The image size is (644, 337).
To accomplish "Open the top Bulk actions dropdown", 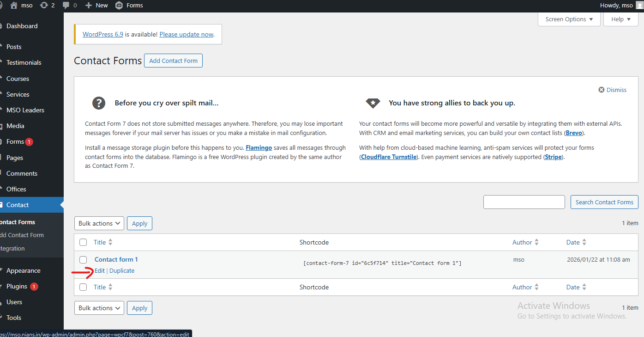I will [99, 223].
